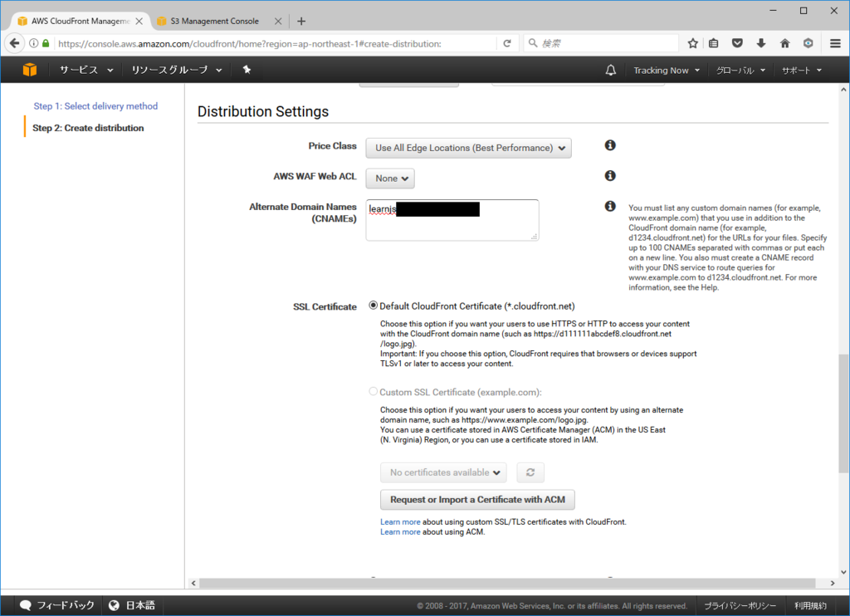Click 日本語 language selector
Image resolution: width=850 pixels, height=616 pixels.
(140, 605)
